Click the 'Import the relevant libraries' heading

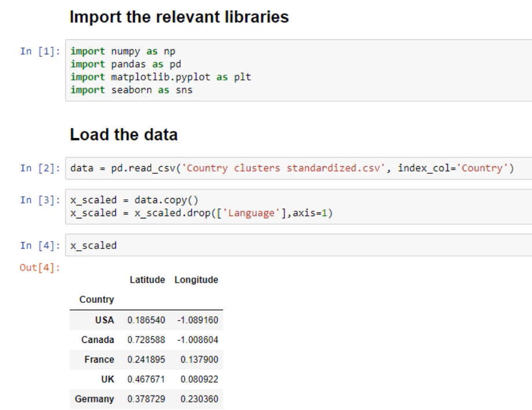[x=179, y=17]
